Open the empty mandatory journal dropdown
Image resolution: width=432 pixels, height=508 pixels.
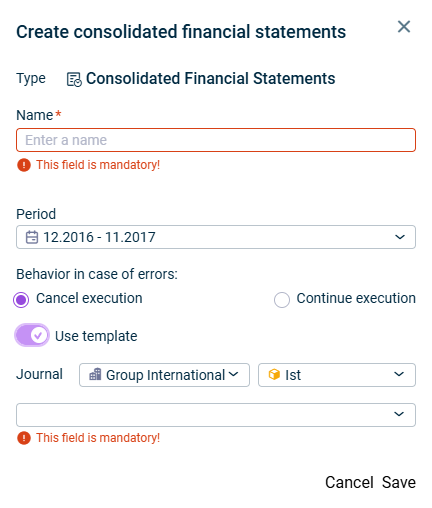(x=216, y=415)
